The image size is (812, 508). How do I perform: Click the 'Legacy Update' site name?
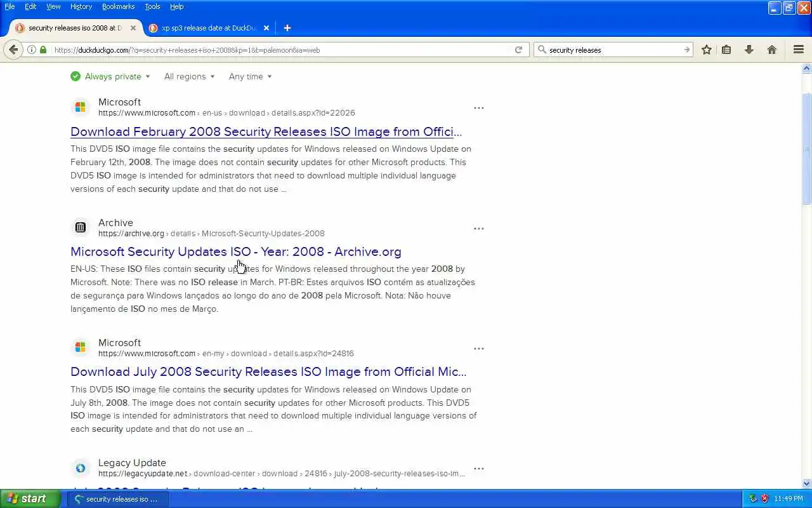point(132,463)
